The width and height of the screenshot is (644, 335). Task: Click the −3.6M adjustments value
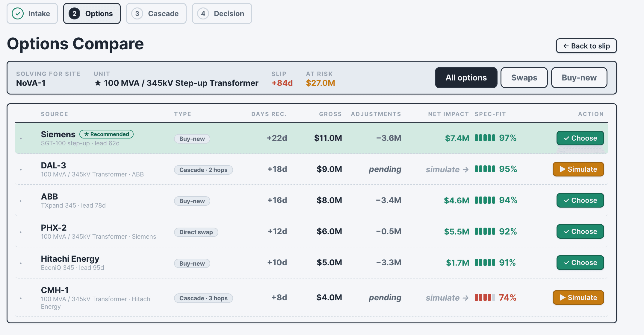[389, 138]
